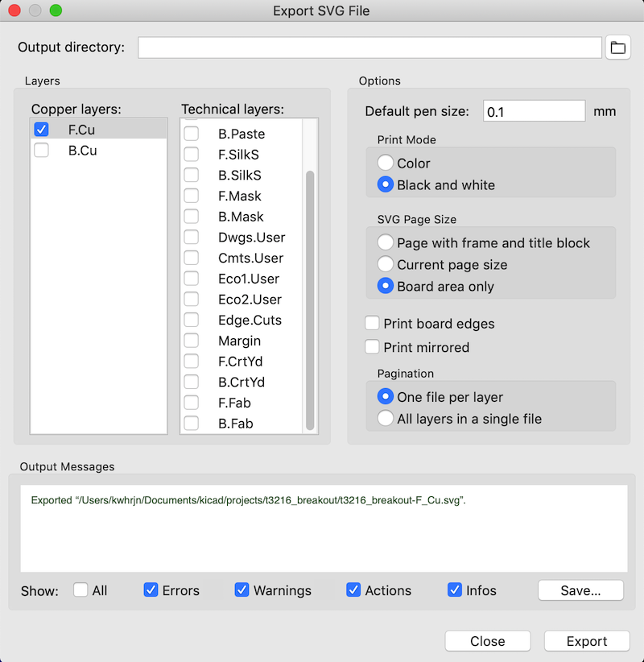
Task: Select Current page size option
Action: [x=386, y=264]
